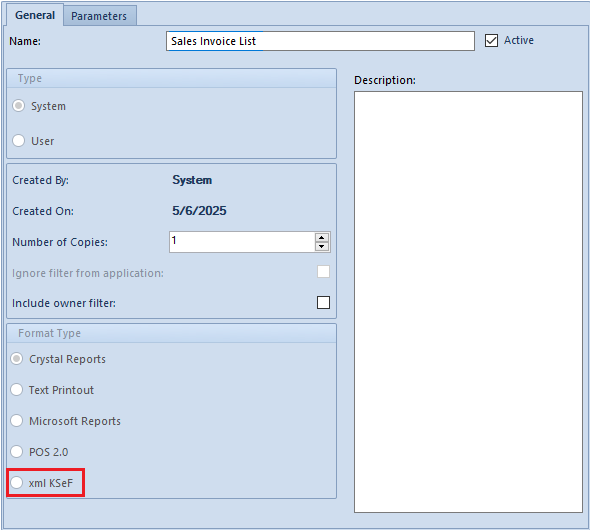Switch to the Parameters tab

[x=100, y=16]
